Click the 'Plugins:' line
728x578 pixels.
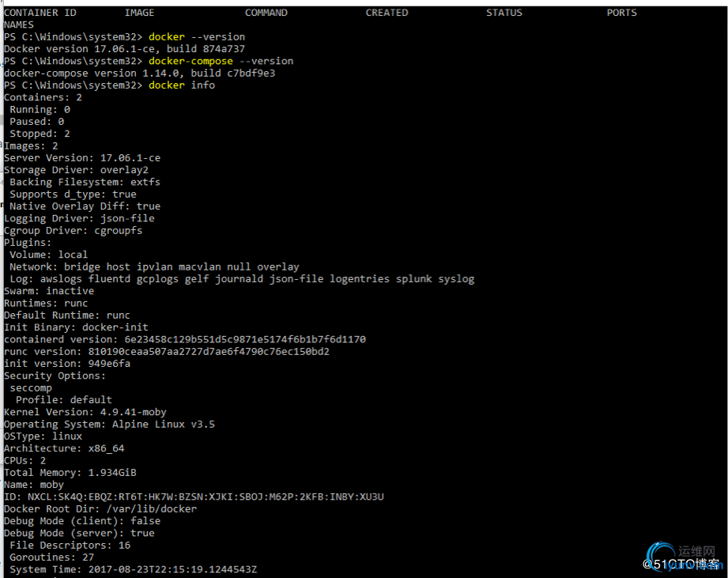[28, 242]
